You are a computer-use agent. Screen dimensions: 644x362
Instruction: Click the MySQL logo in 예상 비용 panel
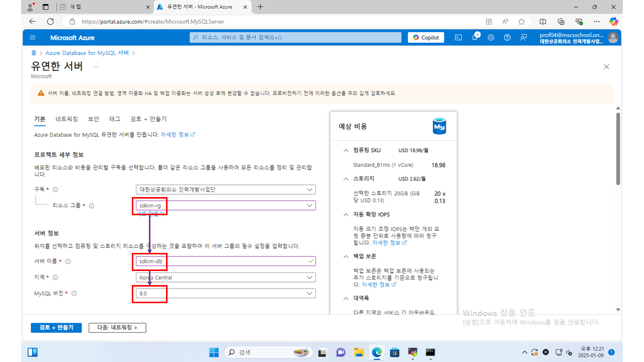pos(440,127)
